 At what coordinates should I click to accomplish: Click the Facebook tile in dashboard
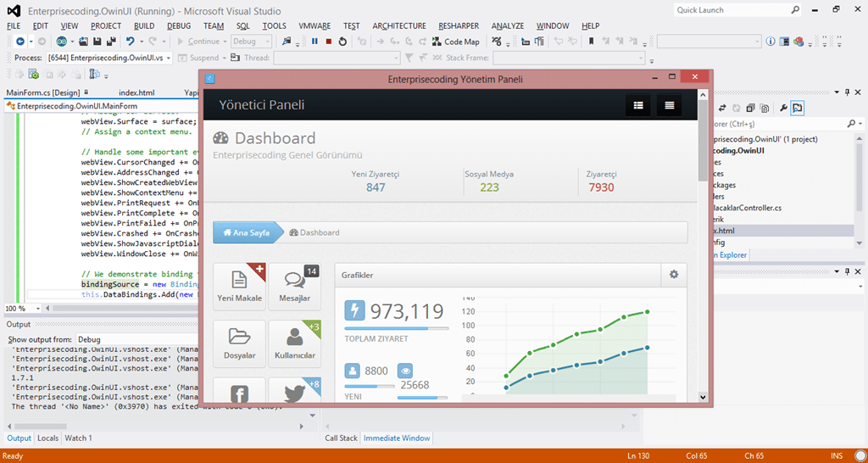pos(239,390)
